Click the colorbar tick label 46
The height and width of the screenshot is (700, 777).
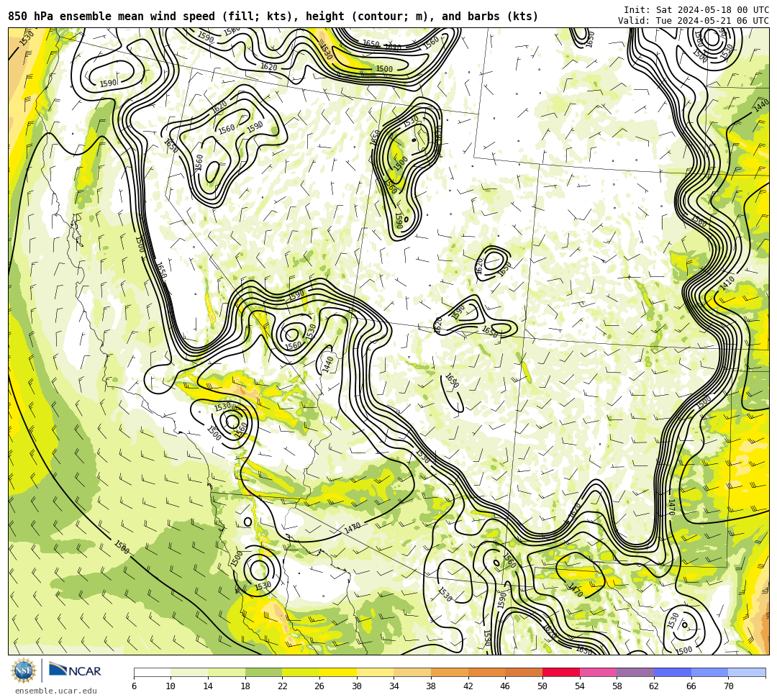[506, 686]
